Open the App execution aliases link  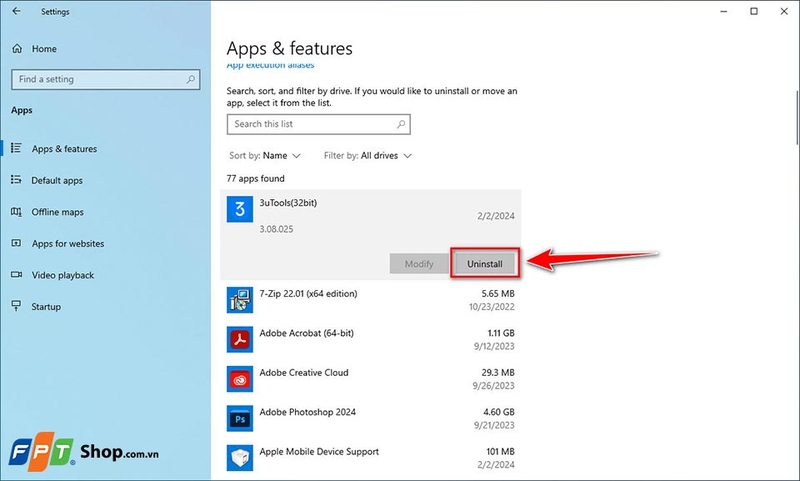click(270, 65)
